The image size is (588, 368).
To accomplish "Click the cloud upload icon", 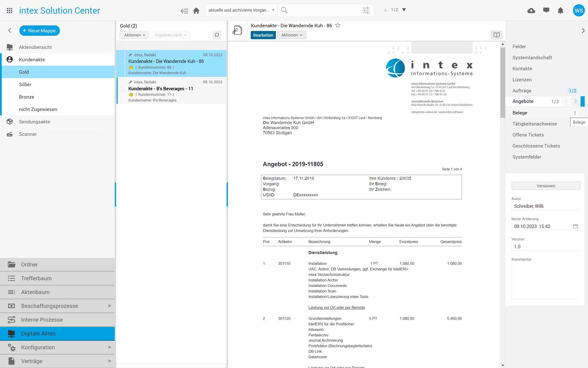I will [531, 11].
